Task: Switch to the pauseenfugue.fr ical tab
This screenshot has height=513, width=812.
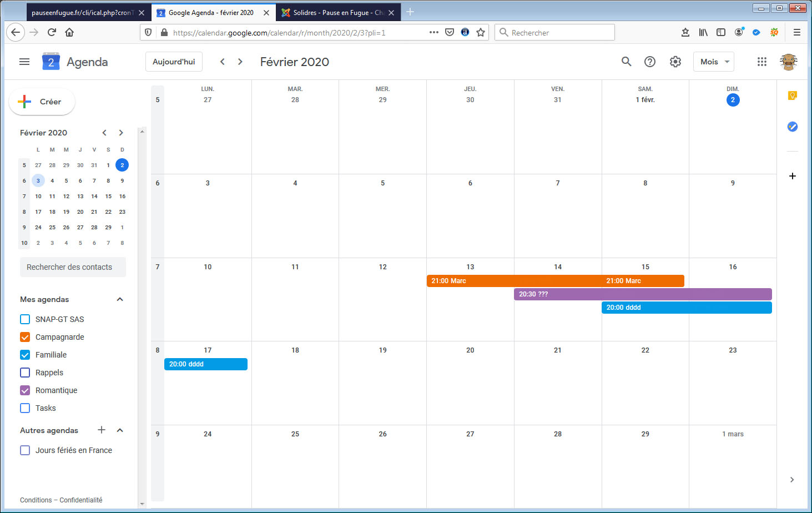Action: 82,12
